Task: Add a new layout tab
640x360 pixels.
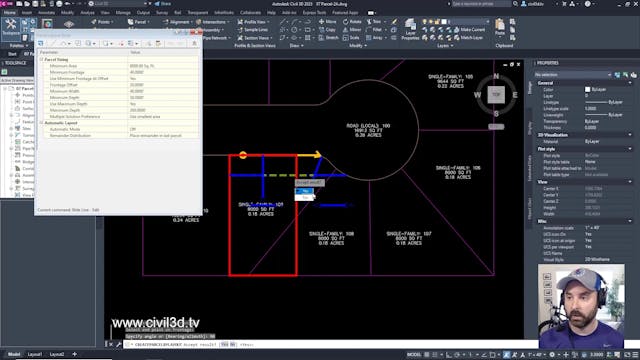Action: click(74, 354)
